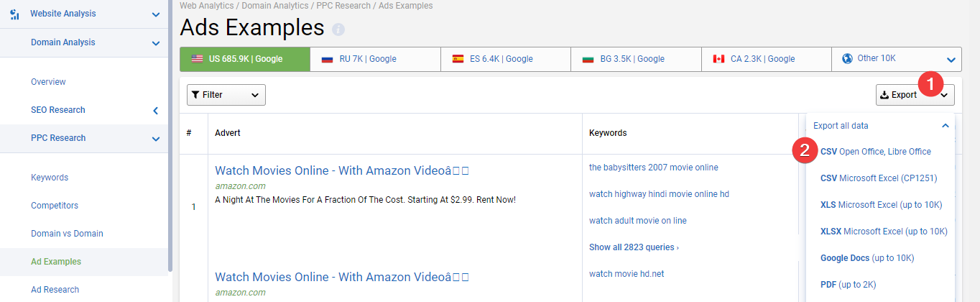980x302 pixels.
Task: Export to Google Docs
Action: tap(867, 257)
